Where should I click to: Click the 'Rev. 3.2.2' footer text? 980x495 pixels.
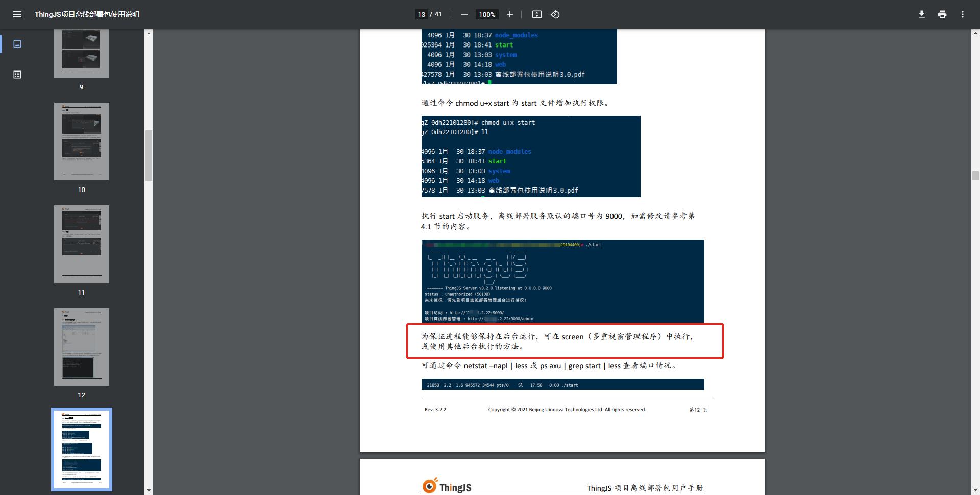pyautogui.click(x=435, y=410)
